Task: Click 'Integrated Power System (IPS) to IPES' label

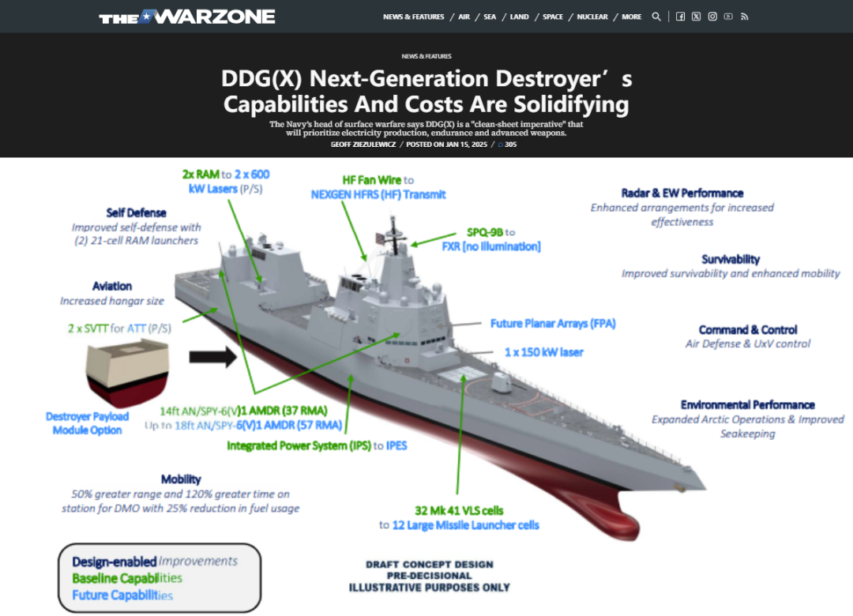Action: 318,445
